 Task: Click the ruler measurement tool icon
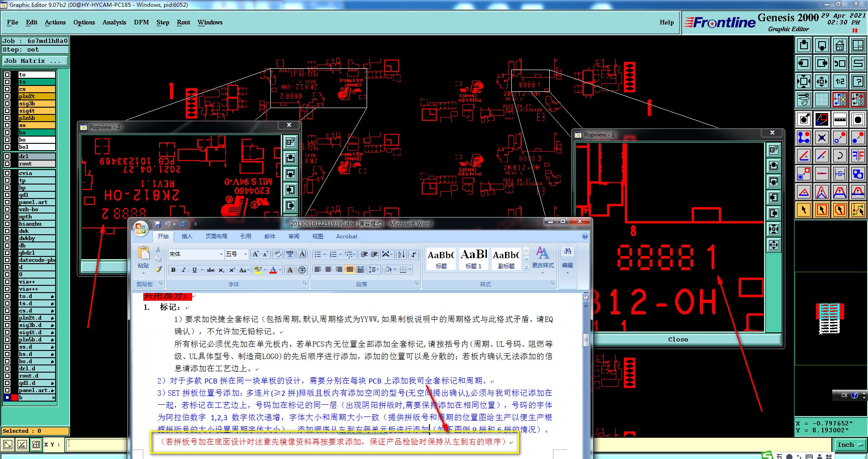click(x=840, y=119)
